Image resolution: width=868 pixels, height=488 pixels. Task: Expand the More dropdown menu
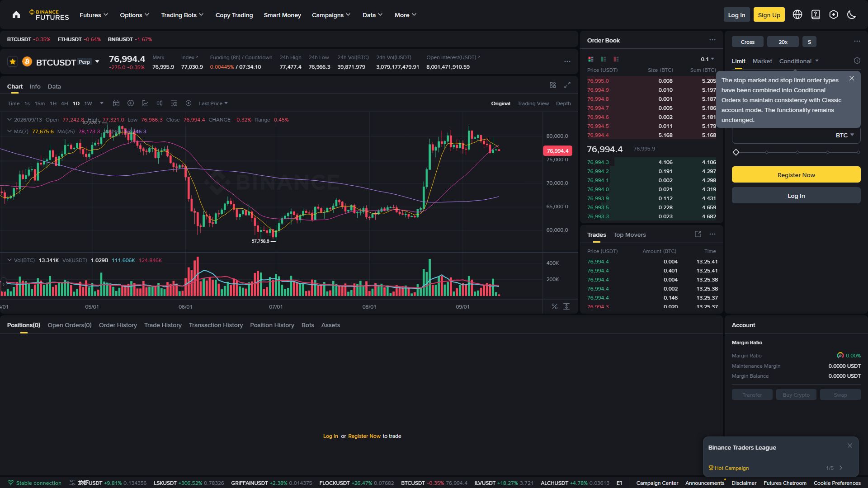pos(406,15)
